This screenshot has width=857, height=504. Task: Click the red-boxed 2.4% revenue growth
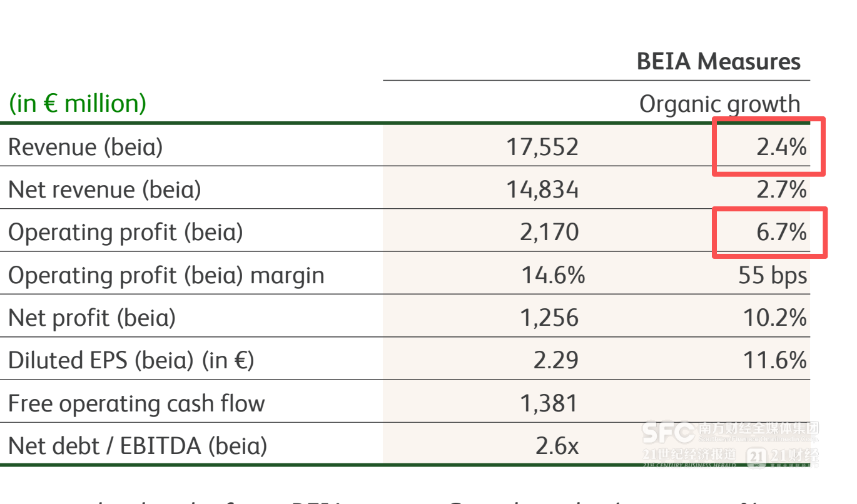[x=782, y=147]
